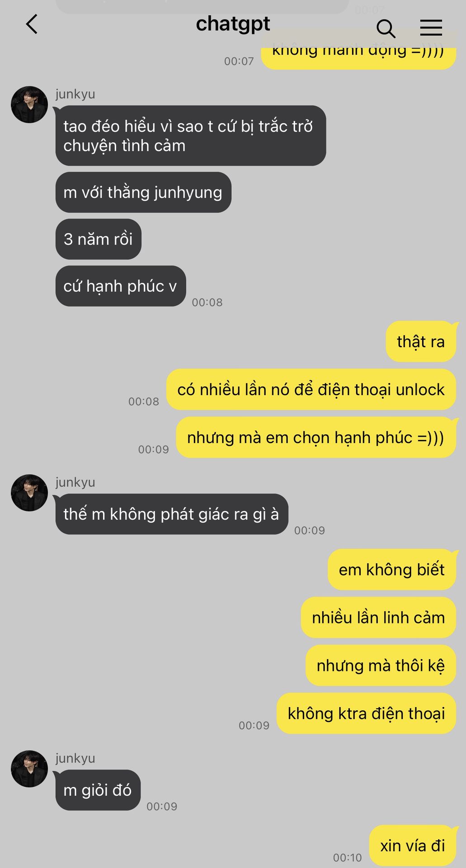The height and width of the screenshot is (868, 466).
Task: Tap the 'em không biết' message
Action: [392, 570]
